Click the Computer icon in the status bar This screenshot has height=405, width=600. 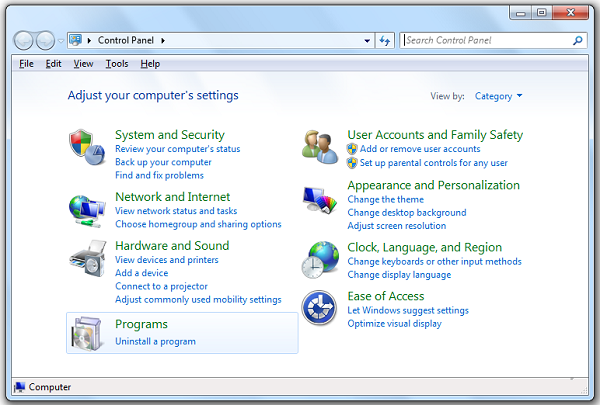point(20,387)
